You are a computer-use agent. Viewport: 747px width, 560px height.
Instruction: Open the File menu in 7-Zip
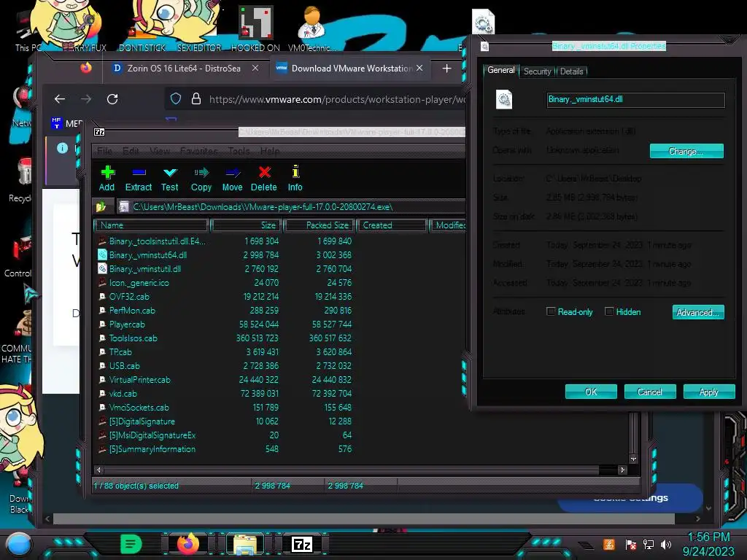click(x=104, y=151)
